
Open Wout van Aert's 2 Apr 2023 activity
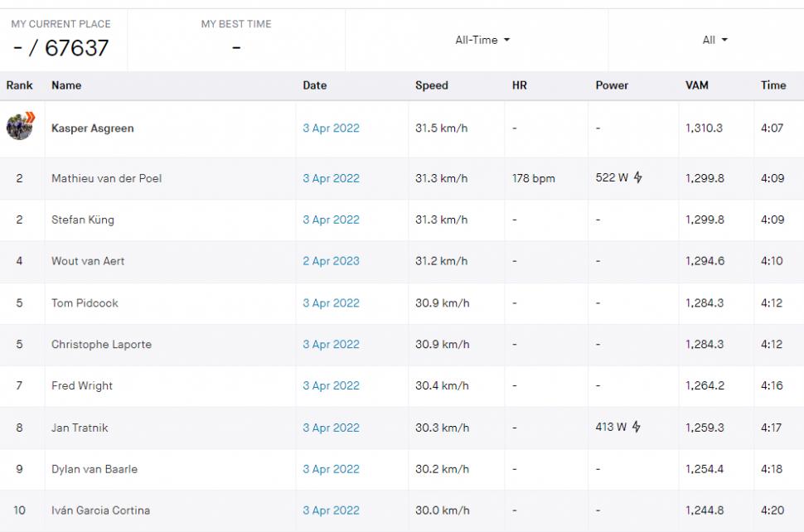pos(331,261)
